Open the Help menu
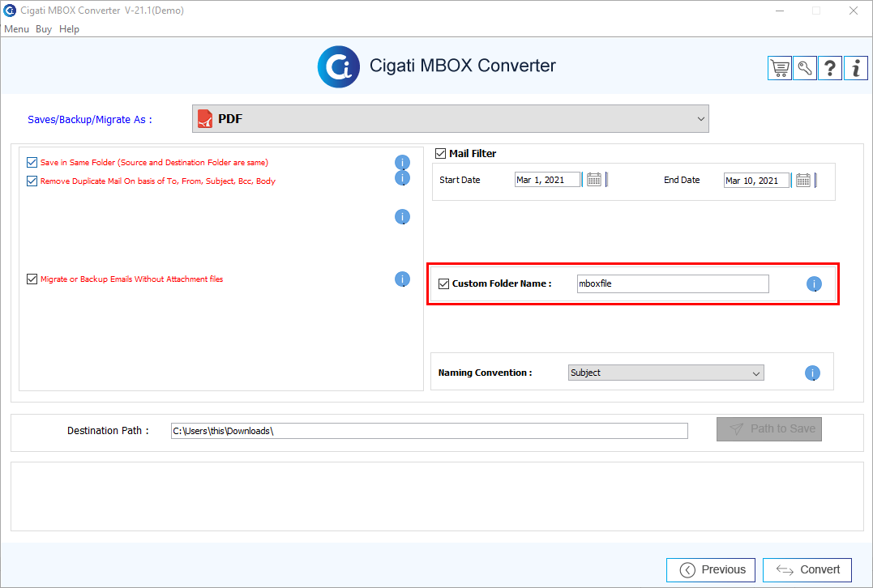This screenshot has height=588, width=873. tap(69, 29)
